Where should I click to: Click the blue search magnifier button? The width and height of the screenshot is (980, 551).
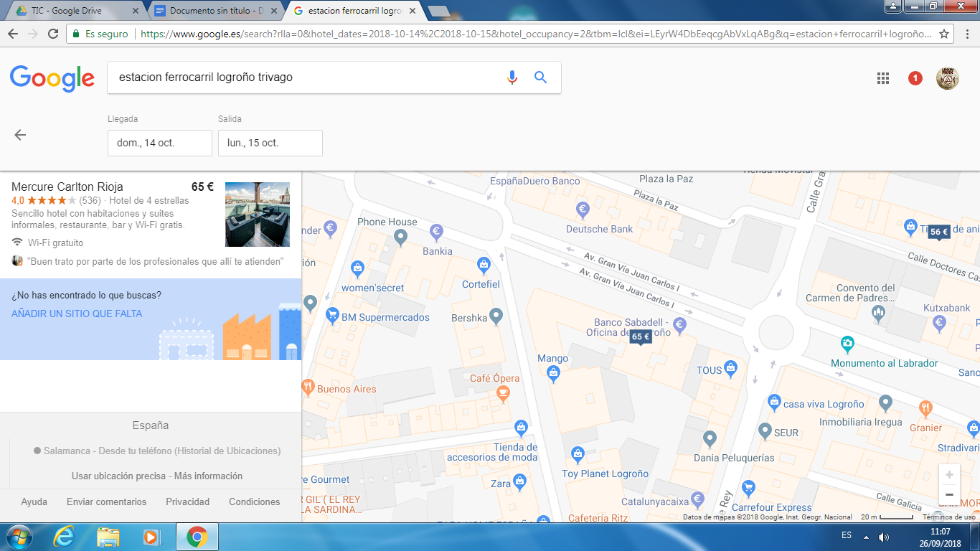(x=541, y=77)
